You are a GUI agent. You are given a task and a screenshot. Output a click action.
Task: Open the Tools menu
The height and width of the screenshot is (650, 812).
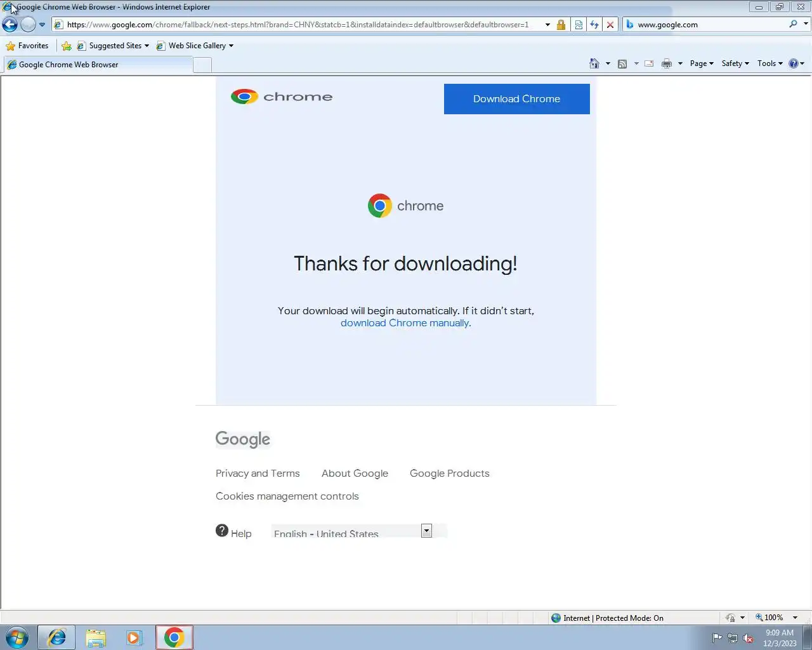click(x=770, y=63)
